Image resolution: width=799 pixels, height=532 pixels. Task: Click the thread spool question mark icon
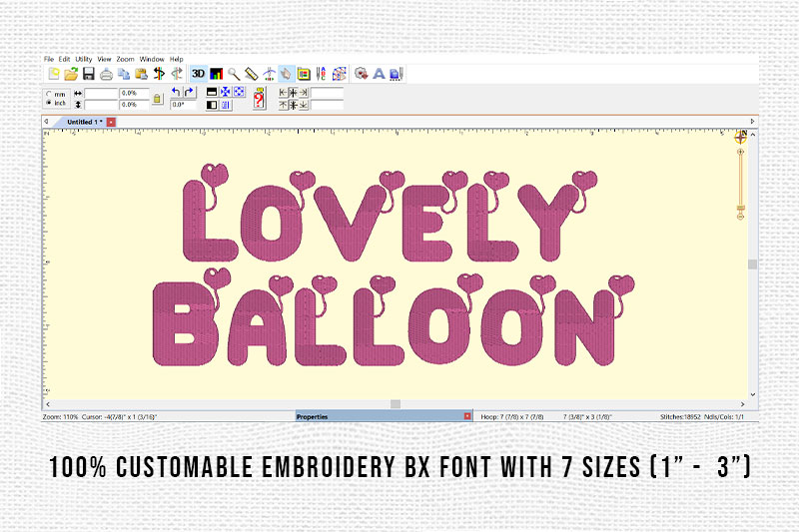[260, 98]
